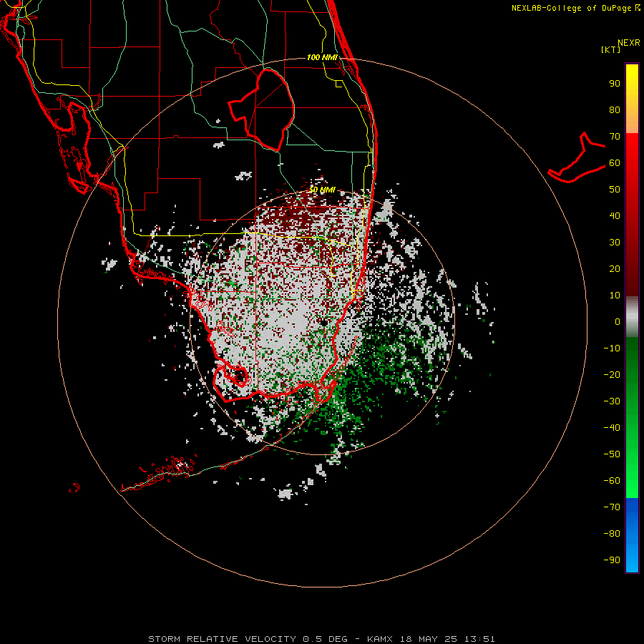
Task: Click the 70 value on the velocity scale
Action: [615, 137]
